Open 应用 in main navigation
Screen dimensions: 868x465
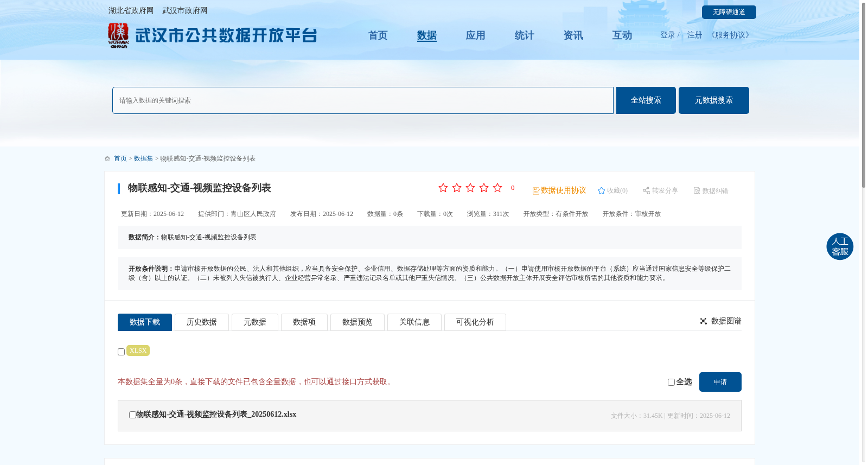(476, 35)
